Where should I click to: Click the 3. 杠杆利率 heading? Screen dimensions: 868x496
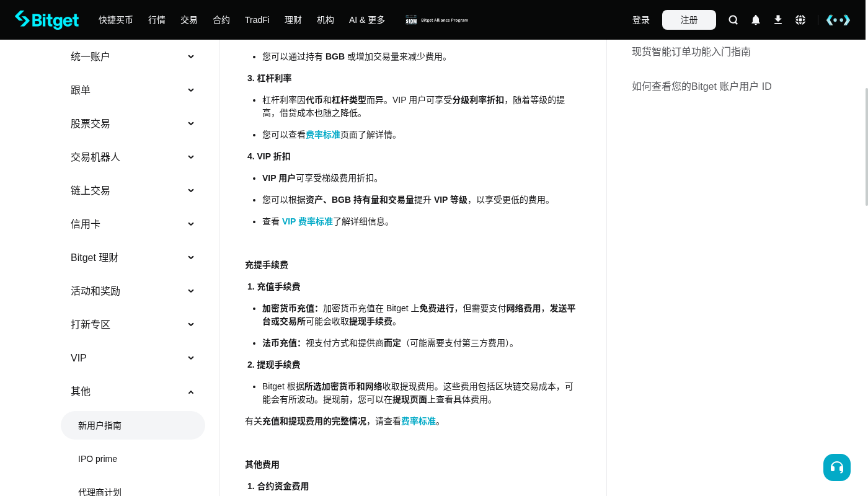click(270, 78)
